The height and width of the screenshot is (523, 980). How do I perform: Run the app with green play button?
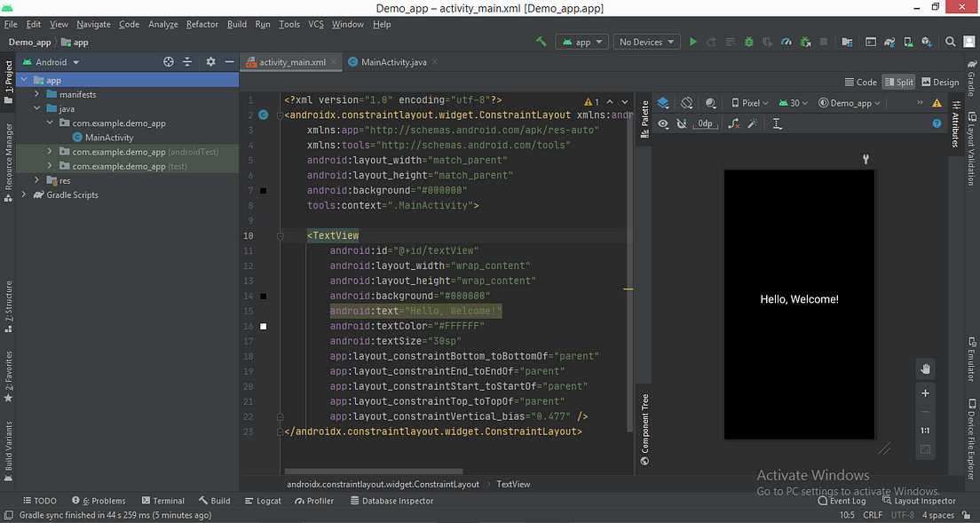pyautogui.click(x=692, y=42)
